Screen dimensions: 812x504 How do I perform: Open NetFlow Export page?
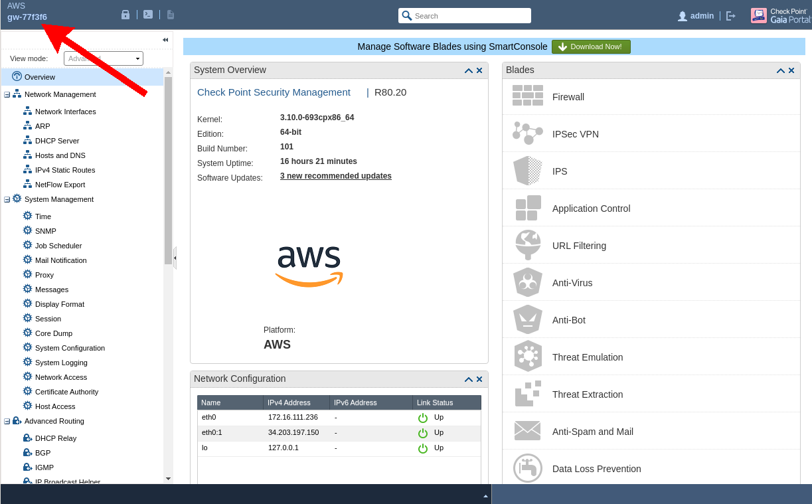tap(60, 185)
